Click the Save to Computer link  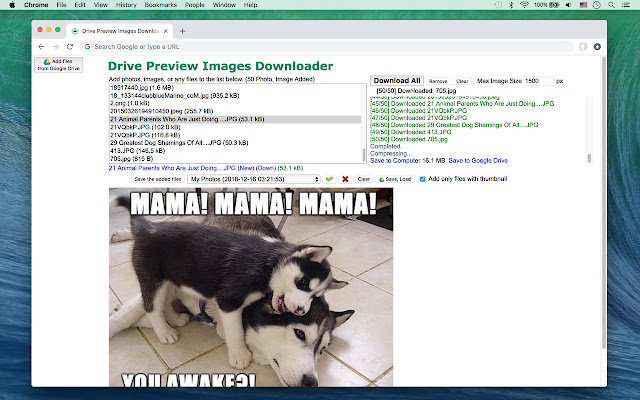[x=396, y=161]
